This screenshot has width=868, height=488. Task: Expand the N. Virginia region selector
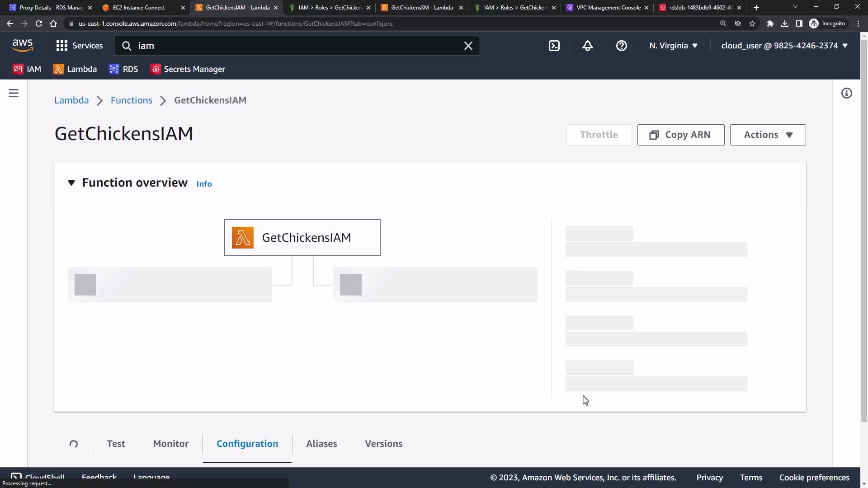673,46
